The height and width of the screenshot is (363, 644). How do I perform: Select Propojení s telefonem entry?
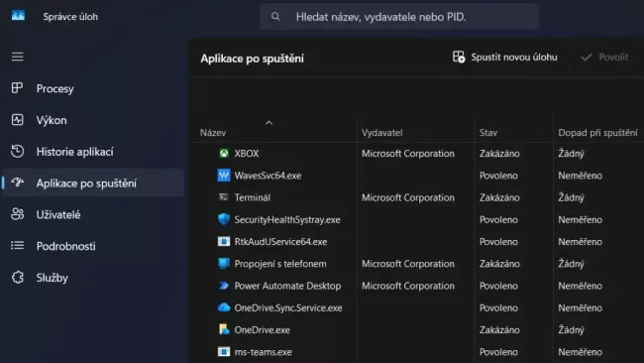tap(280, 264)
